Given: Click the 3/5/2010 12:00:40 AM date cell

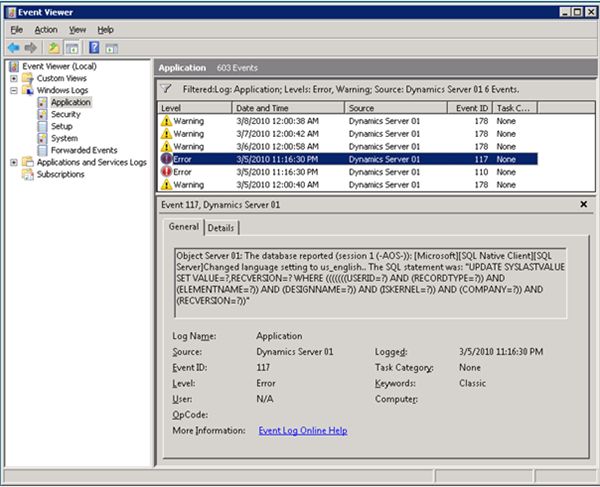Looking at the screenshot, I should click(277, 185).
